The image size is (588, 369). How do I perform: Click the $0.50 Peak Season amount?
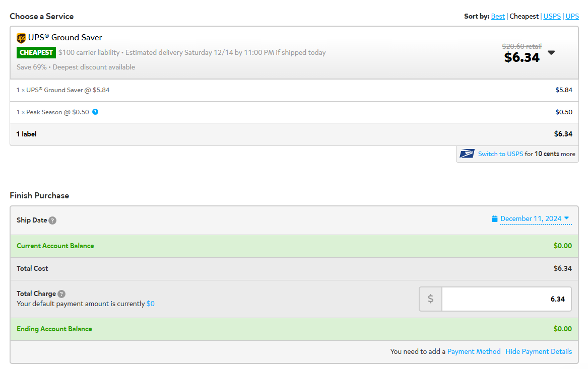point(564,112)
